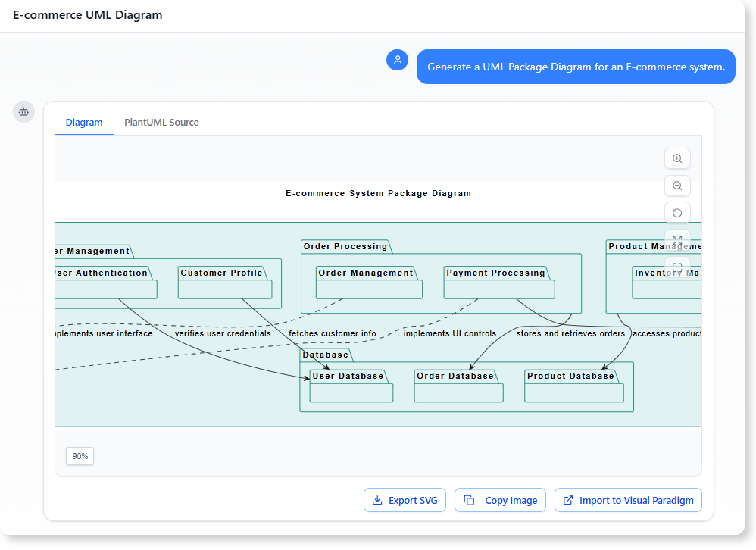Screen dimensions: 756x550
Task: Click the zoom-in magnifier icon
Action: [676, 158]
